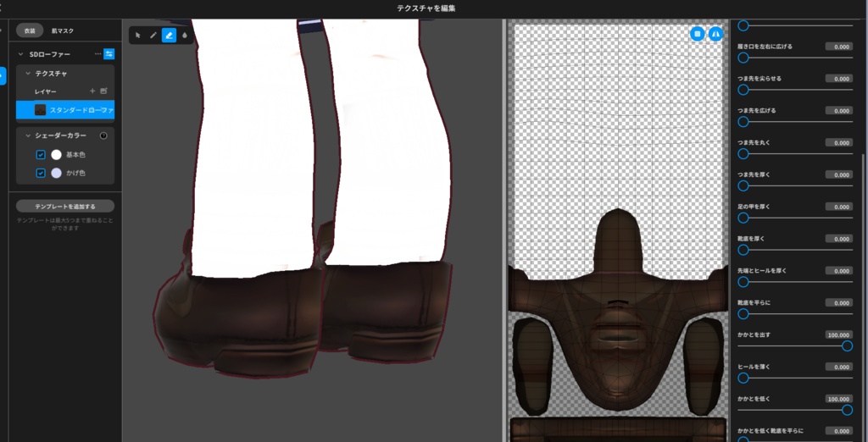Click the つま先を丸く slider handle

pos(743,154)
